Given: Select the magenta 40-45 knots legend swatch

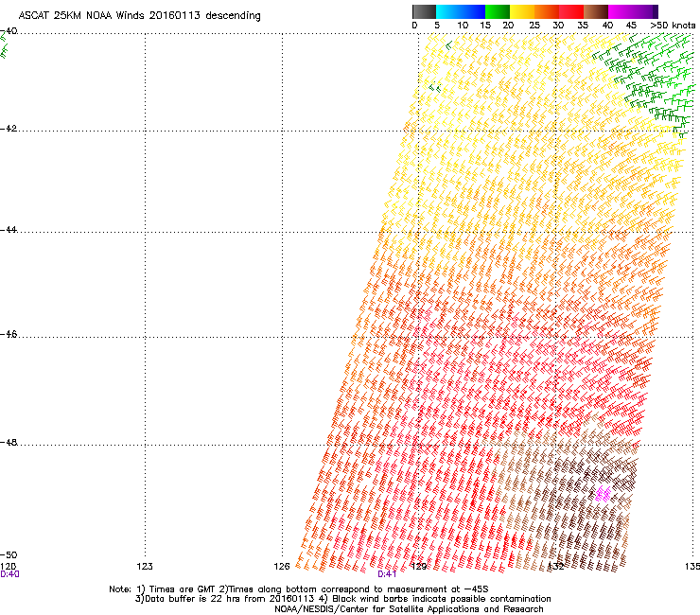Looking at the screenshot, I should [621, 11].
